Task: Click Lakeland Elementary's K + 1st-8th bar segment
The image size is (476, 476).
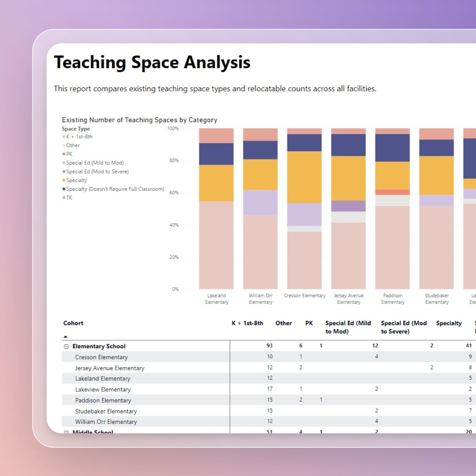Action: pos(216,245)
